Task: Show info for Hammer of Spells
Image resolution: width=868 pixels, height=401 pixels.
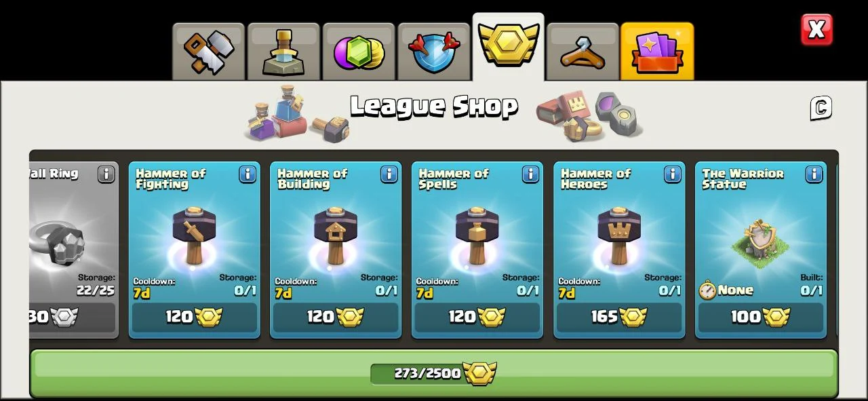Action: coord(530,174)
